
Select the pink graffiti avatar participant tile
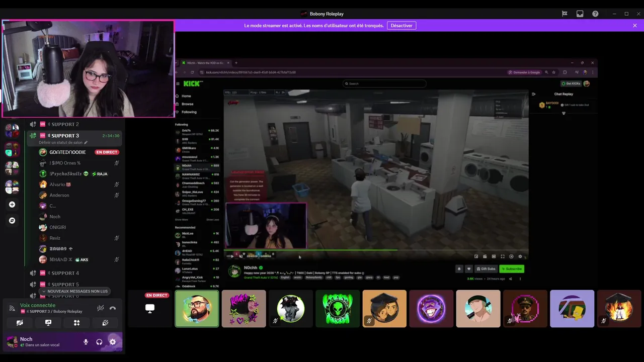click(x=244, y=309)
